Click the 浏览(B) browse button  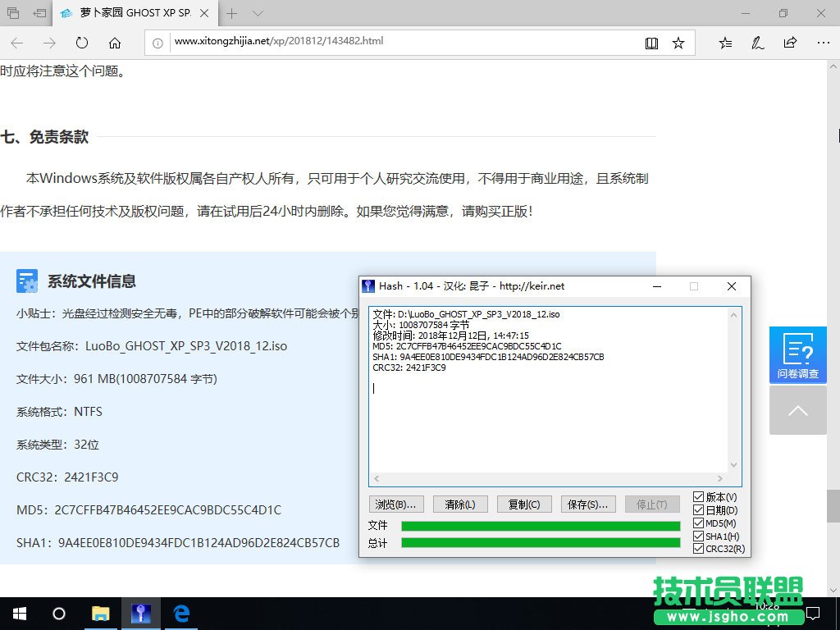pos(396,504)
